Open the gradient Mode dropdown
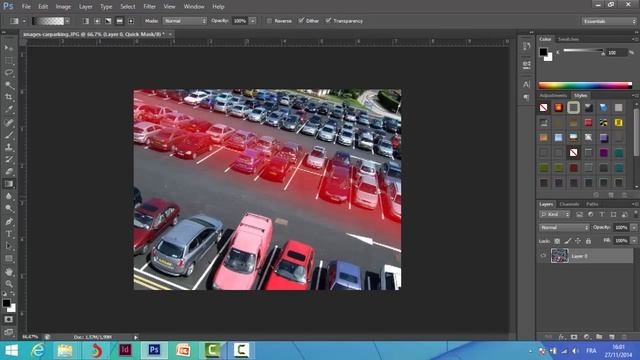640x360 pixels. click(185, 21)
